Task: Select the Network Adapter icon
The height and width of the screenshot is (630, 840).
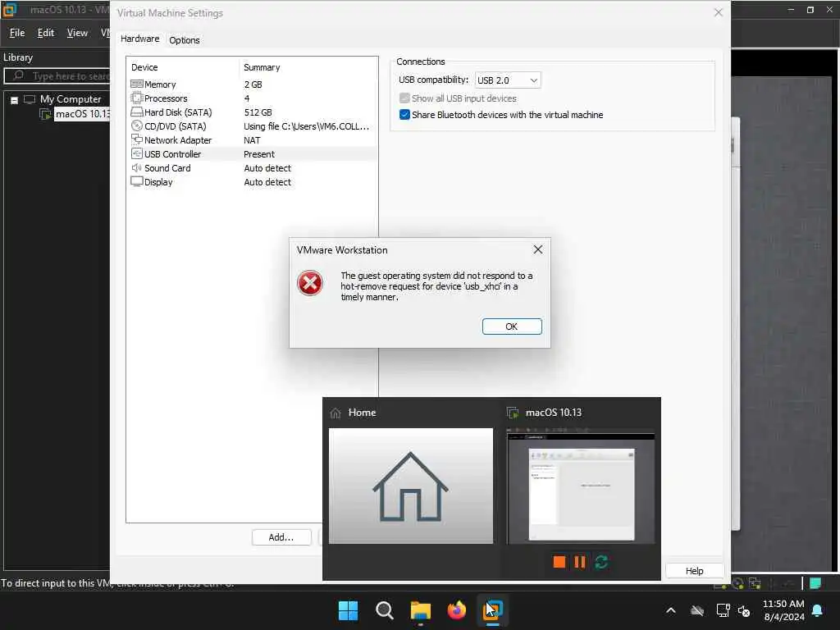Action: click(x=137, y=139)
